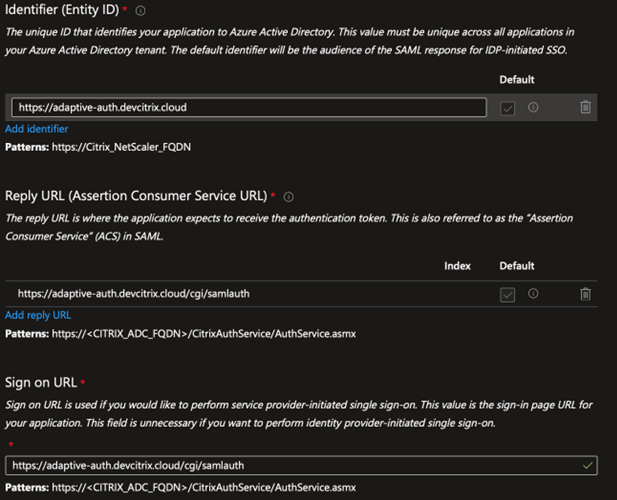Click info icon beside Reply URL heading

click(x=288, y=197)
